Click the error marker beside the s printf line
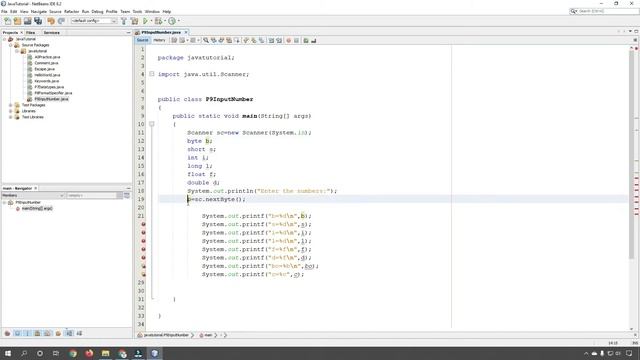640x360 pixels. pos(143,224)
